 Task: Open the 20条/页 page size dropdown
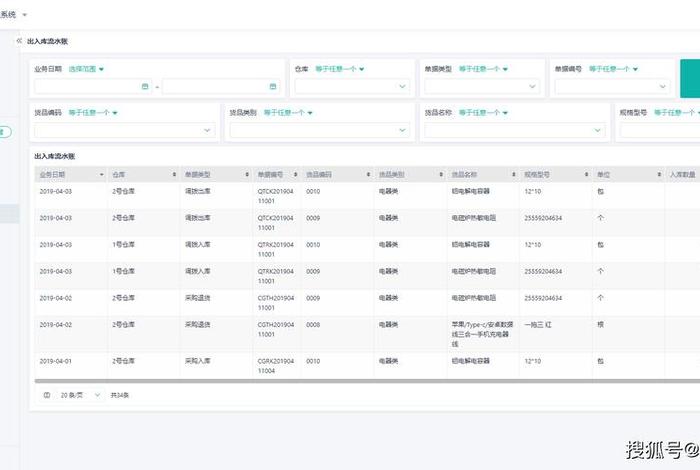(80, 395)
